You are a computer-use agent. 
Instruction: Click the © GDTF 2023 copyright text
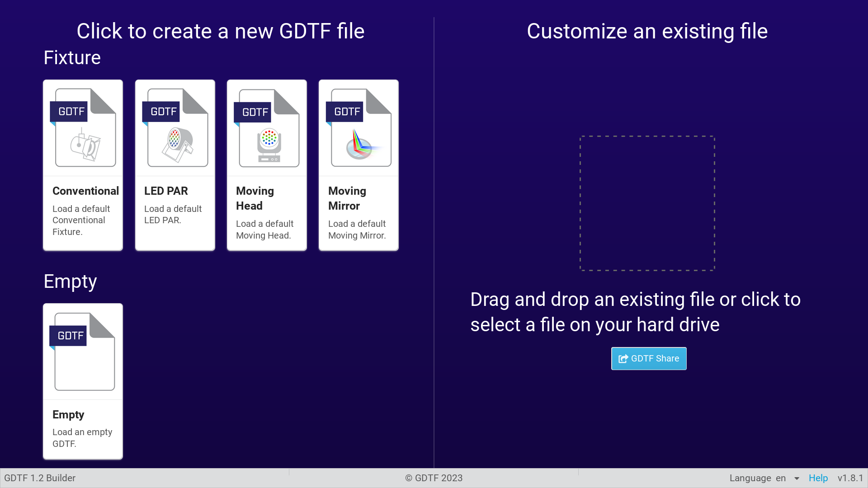pos(434,478)
